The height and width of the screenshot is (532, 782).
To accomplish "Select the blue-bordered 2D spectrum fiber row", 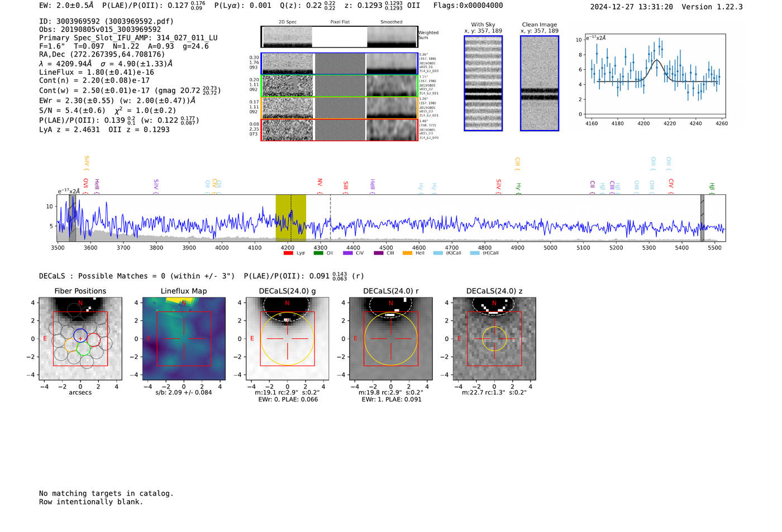I will tap(340, 64).
